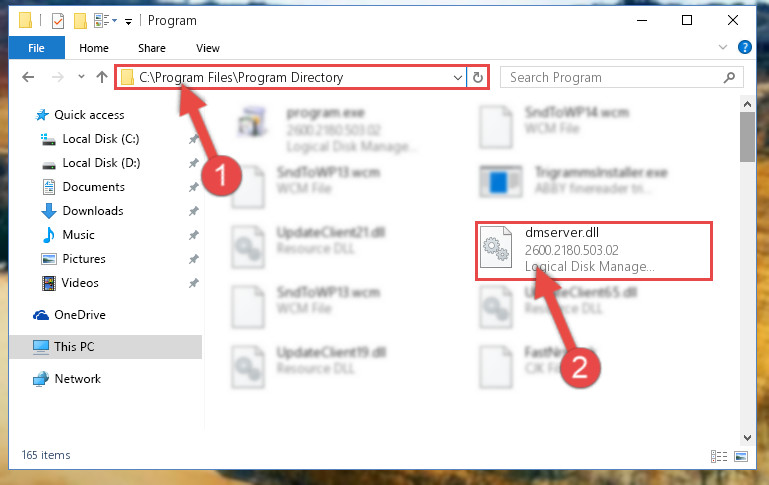Open recent locations dropdown arrow
Viewport: 769px width, 485px height.
tap(81, 77)
